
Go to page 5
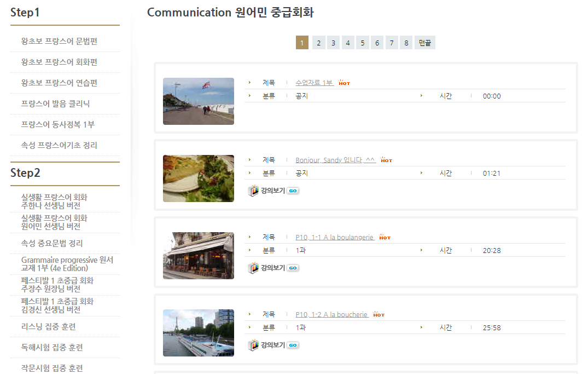pos(363,43)
